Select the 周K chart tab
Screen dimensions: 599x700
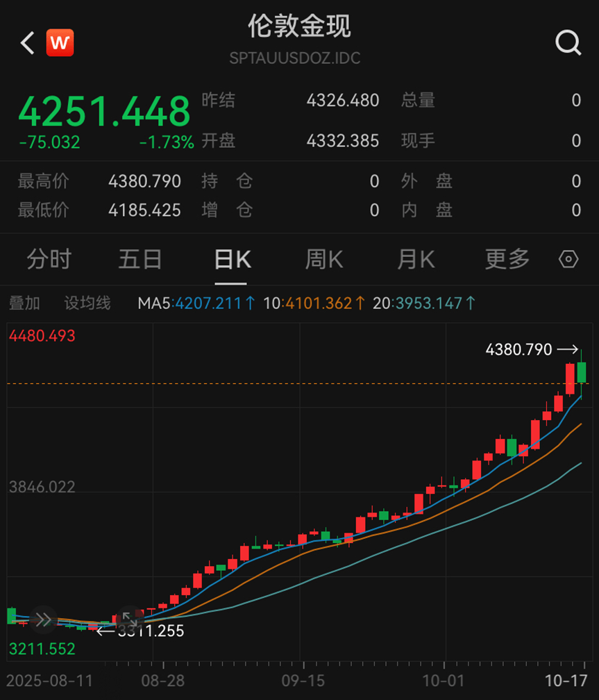323,260
